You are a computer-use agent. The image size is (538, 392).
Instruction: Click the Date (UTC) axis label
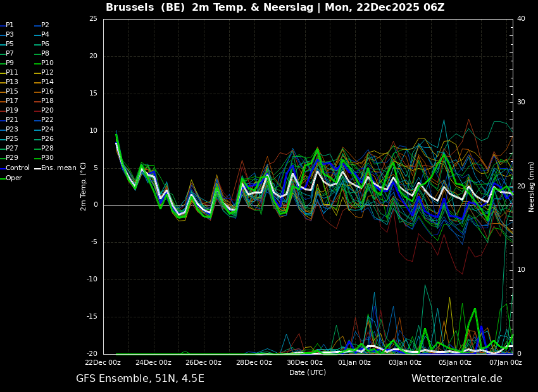click(308, 372)
